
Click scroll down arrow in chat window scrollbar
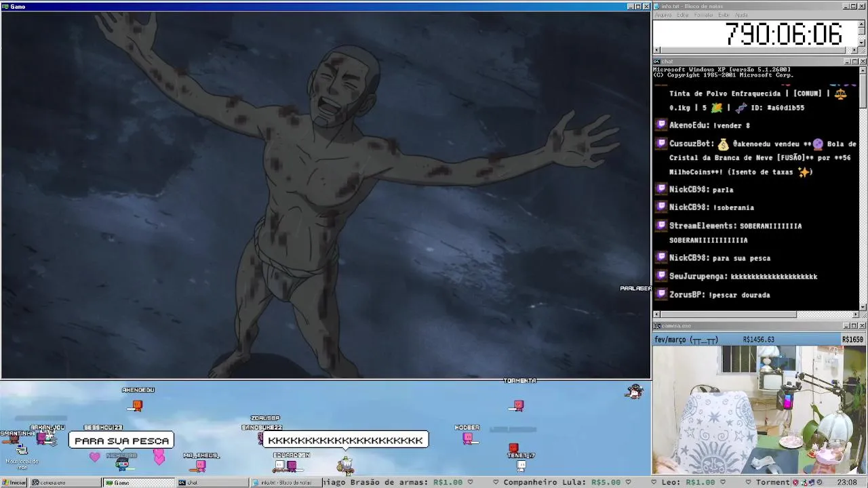pyautogui.click(x=863, y=307)
